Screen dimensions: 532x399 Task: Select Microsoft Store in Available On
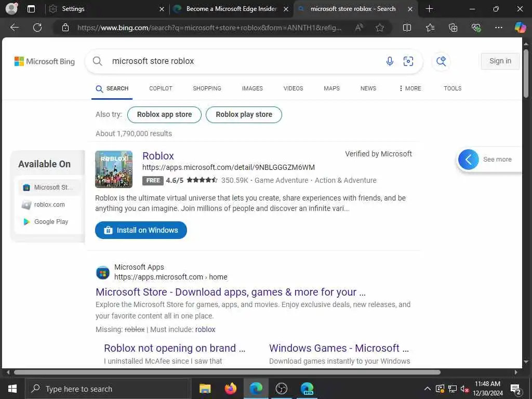pyautogui.click(x=49, y=187)
